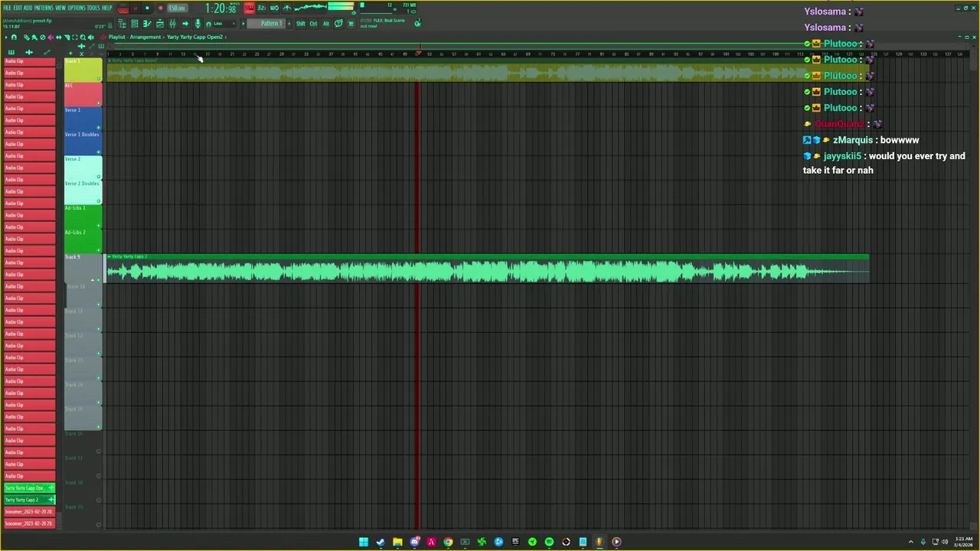Open the FILE menu
The height and width of the screenshot is (551, 980).
(7, 8)
